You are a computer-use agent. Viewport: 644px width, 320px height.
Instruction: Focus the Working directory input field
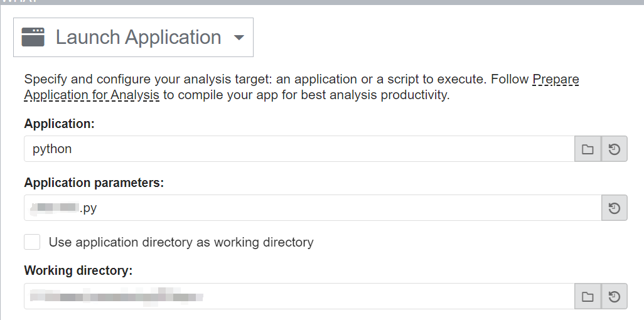[377, 296]
